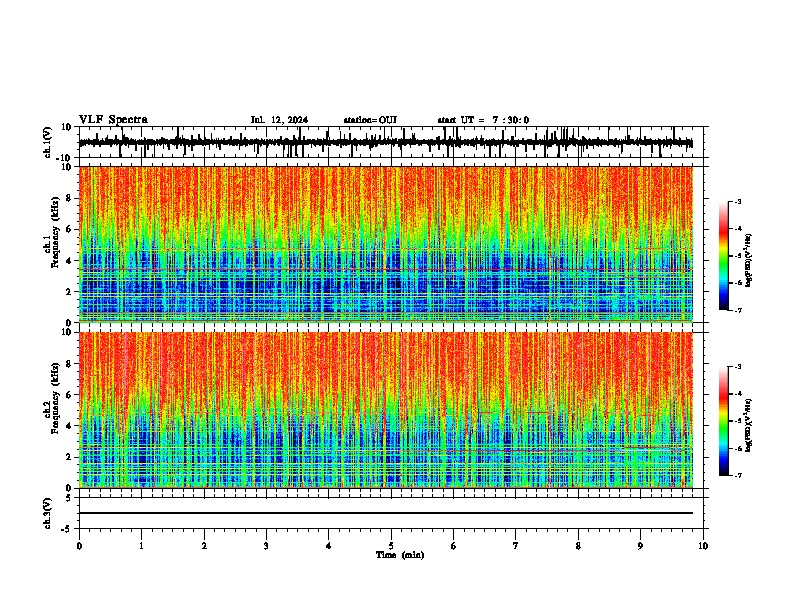
Task: Click the ch.2 PSD color scale bar
Action: pyautogui.click(x=723, y=421)
